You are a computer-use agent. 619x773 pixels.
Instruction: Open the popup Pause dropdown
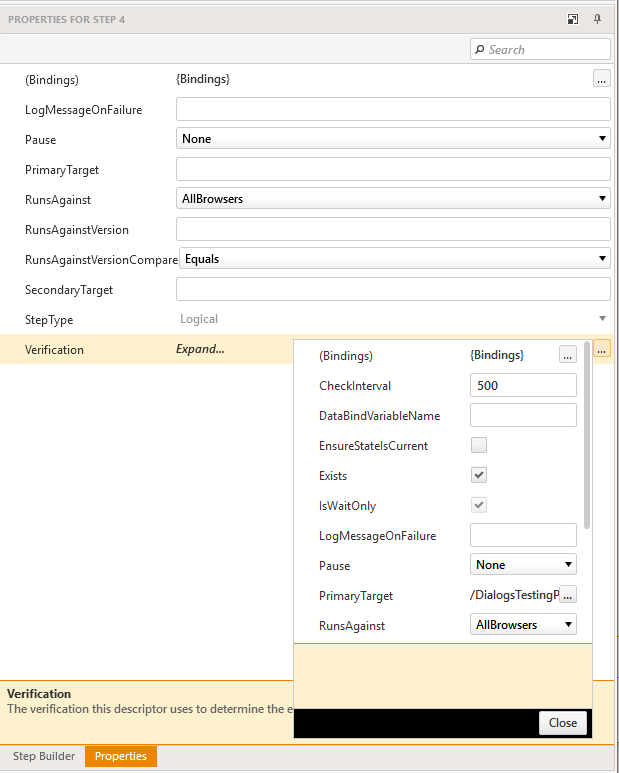(x=523, y=565)
